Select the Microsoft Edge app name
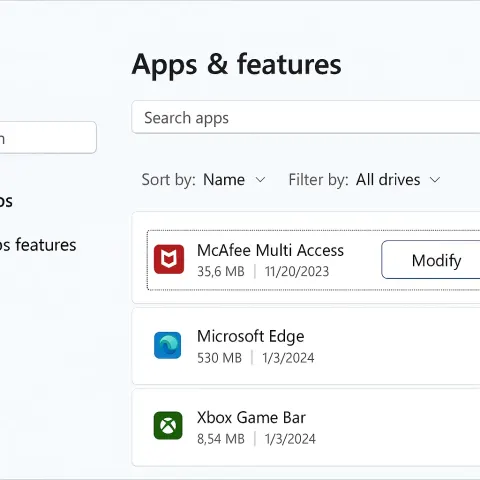This screenshot has height=480, width=480. click(251, 336)
